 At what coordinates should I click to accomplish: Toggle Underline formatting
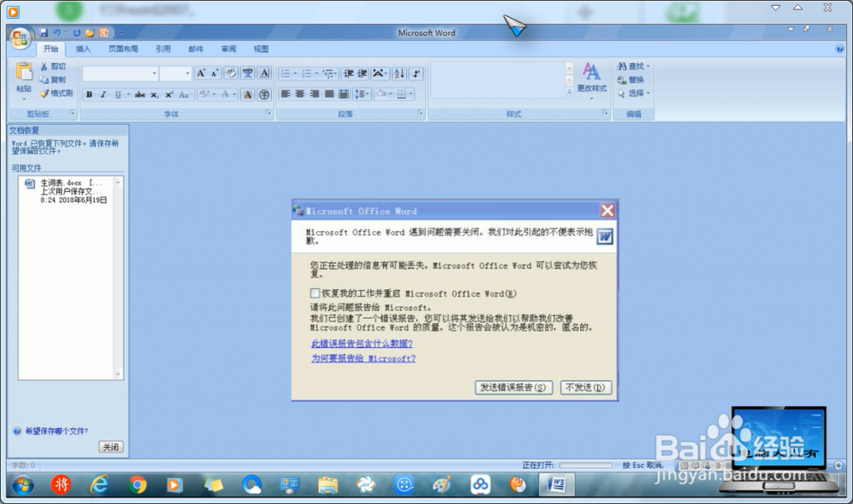coord(118,95)
